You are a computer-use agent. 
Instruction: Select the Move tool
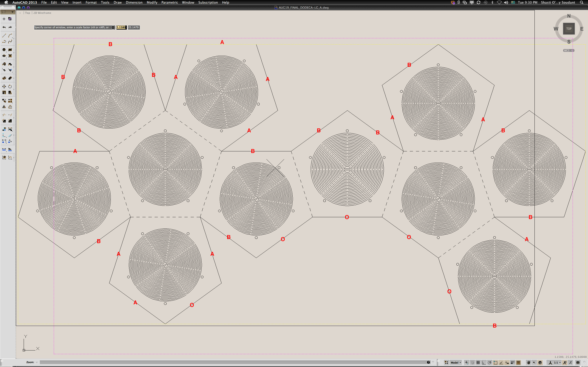coord(4,86)
